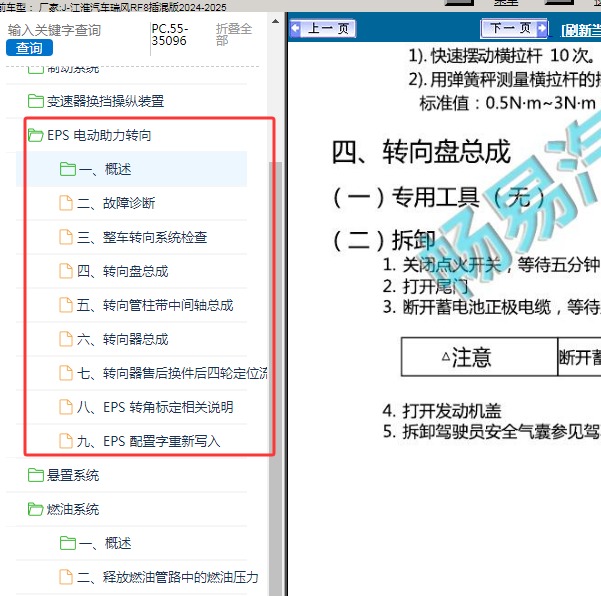The width and height of the screenshot is (601, 596).
Task: Open 八、EPS 转角标定相关说明 entry
Action: pyautogui.click(x=155, y=407)
